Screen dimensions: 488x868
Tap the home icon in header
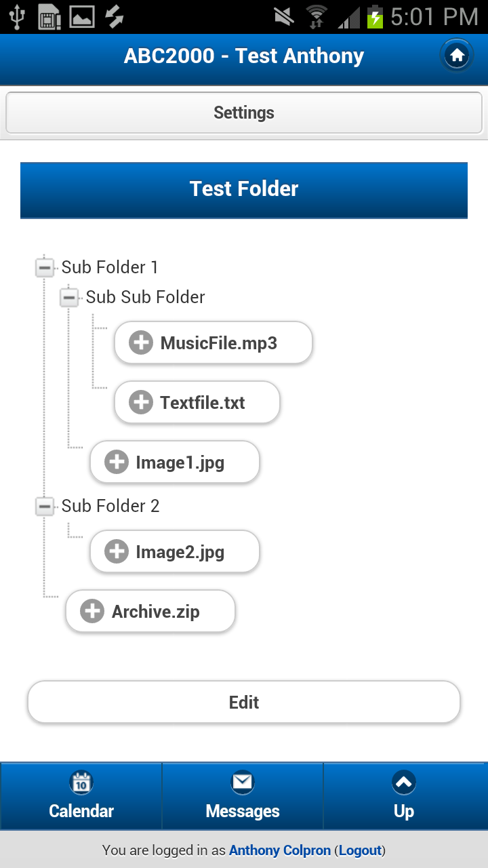point(457,56)
